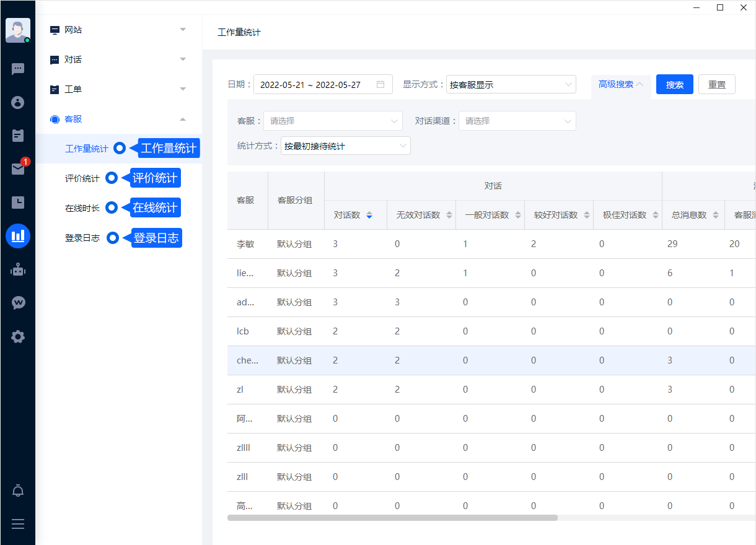Image resolution: width=756 pixels, height=545 pixels.
Task: Click the date range input field
Action: [x=323, y=84]
